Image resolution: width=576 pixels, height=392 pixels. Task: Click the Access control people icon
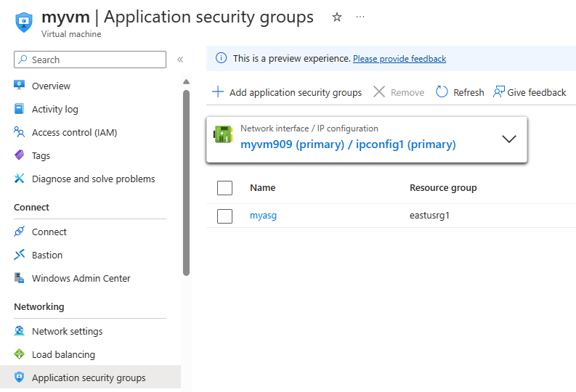click(19, 132)
